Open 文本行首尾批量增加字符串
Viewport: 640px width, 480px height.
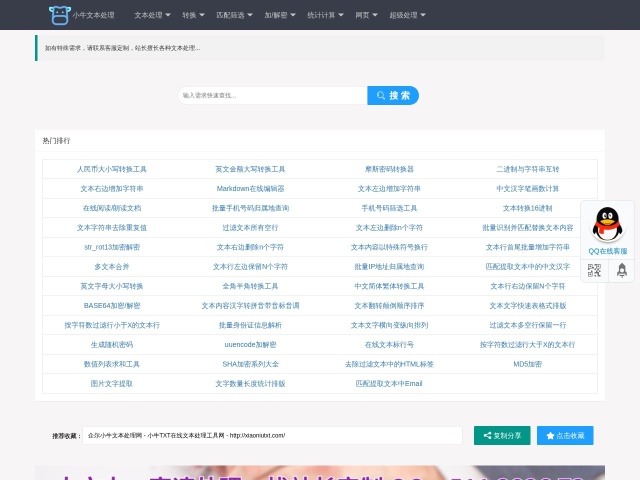[x=527, y=247]
